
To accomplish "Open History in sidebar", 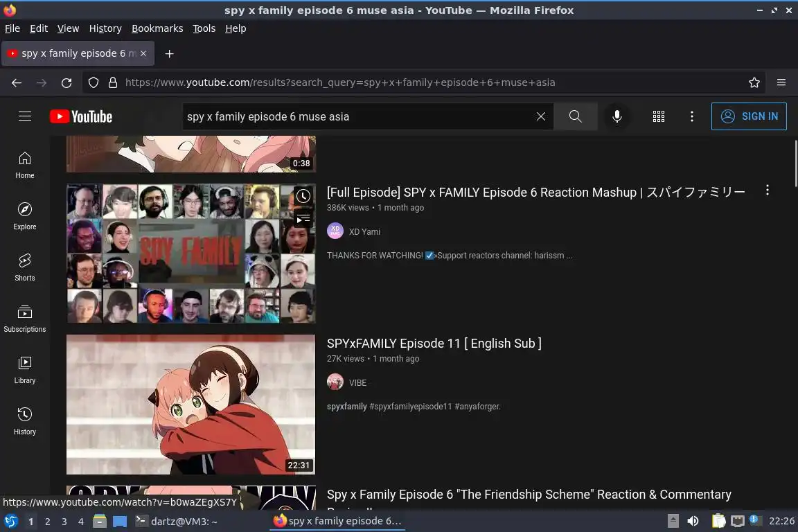I will [x=24, y=422].
